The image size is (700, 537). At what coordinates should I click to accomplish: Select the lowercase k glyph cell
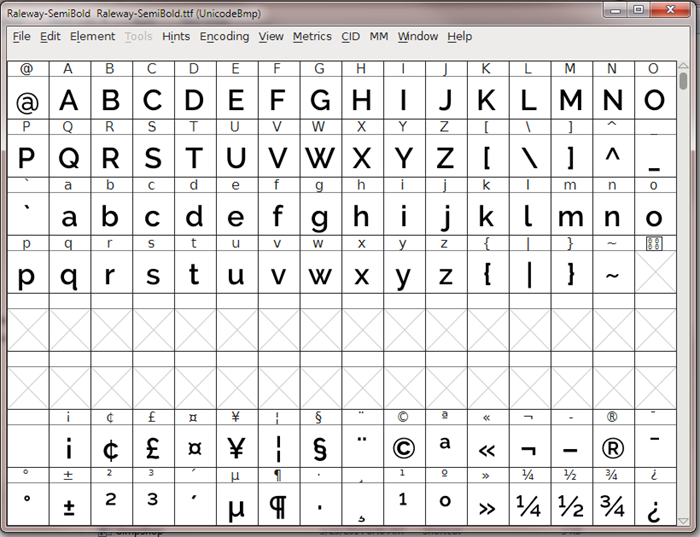(x=488, y=214)
